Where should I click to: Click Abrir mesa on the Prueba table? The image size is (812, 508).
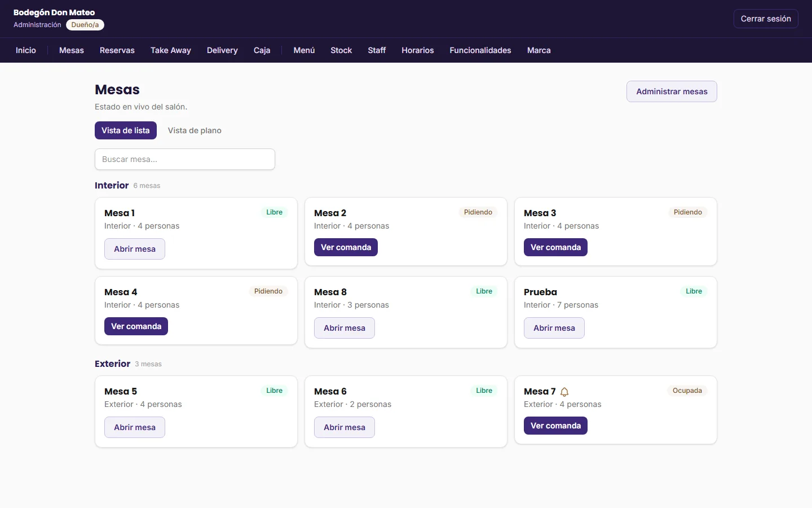(554, 328)
